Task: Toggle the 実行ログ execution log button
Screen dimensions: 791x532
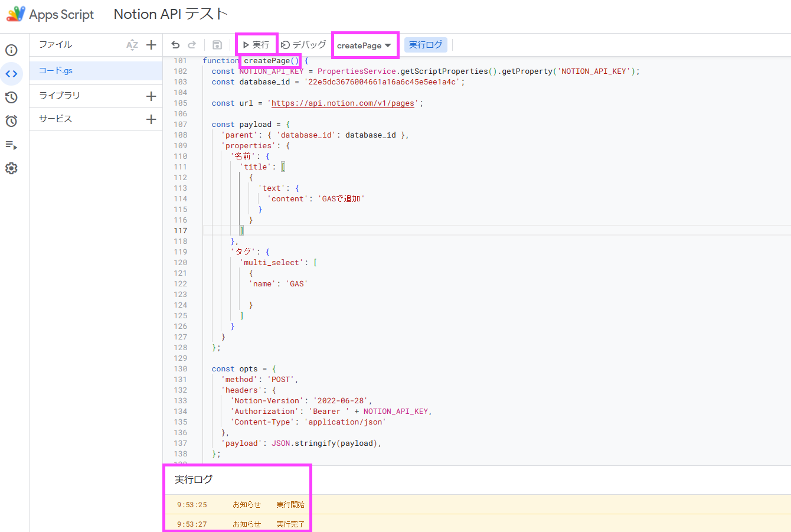Action: click(x=426, y=45)
